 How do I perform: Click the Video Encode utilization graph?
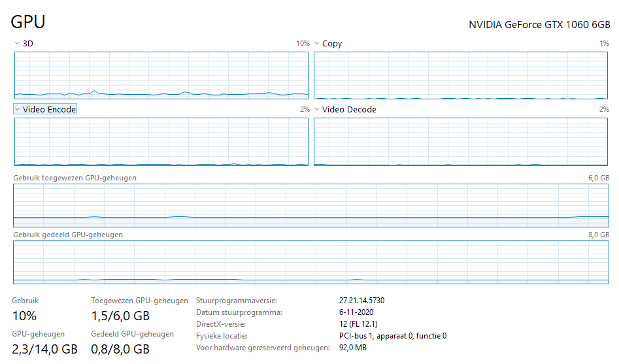pyautogui.click(x=161, y=142)
